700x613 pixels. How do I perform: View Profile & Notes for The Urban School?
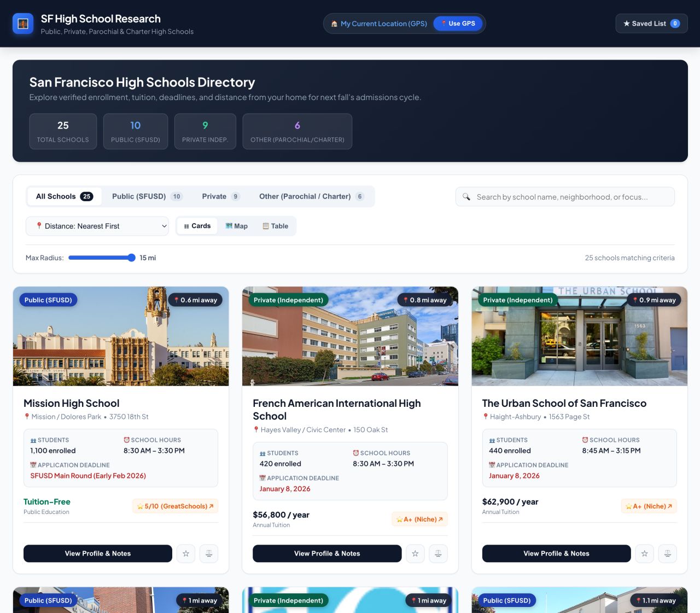pyautogui.click(x=556, y=553)
